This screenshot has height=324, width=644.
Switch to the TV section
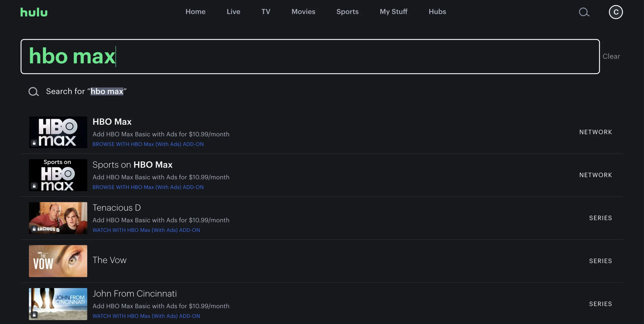(266, 12)
